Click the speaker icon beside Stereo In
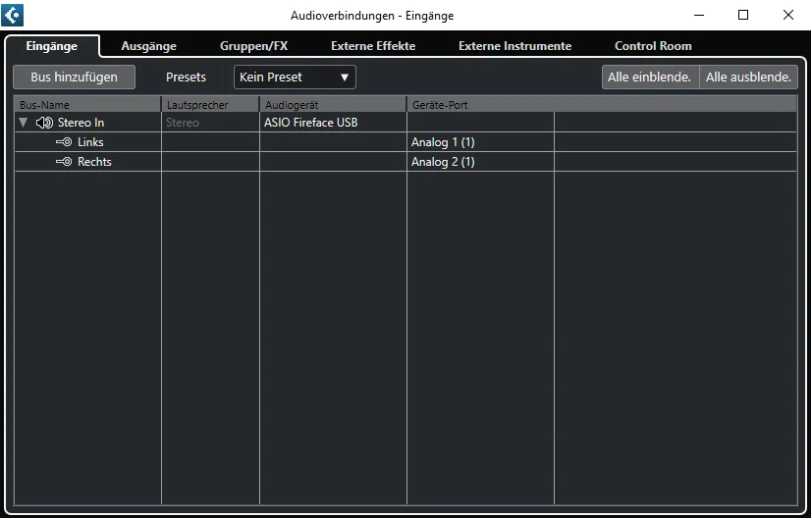Screen dimensions: 812x518 click(x=44, y=123)
